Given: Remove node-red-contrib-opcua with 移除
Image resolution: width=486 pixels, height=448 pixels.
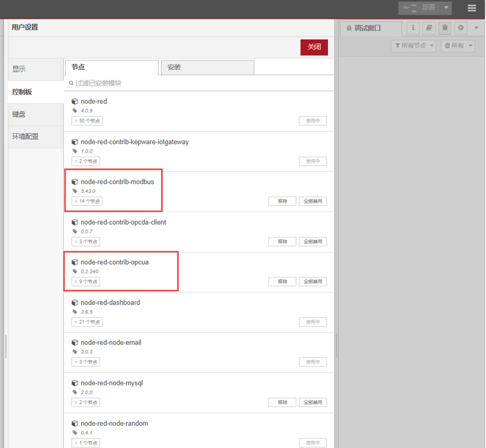Looking at the screenshot, I should [282, 281].
